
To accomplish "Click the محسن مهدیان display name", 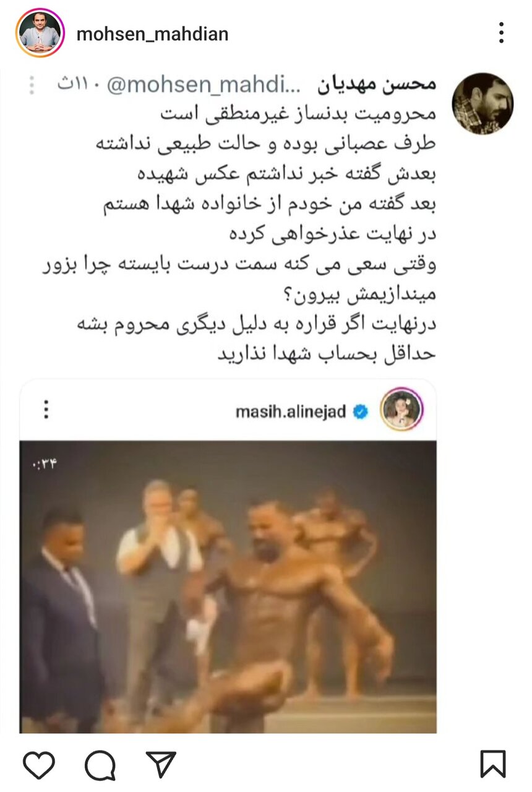I will (x=377, y=85).
